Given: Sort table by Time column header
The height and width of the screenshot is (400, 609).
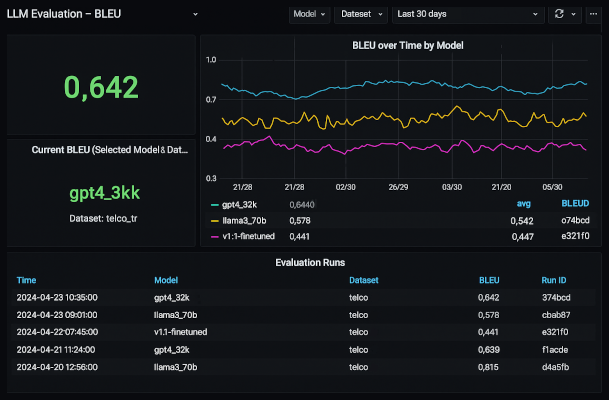Looking at the screenshot, I should pos(27,281).
